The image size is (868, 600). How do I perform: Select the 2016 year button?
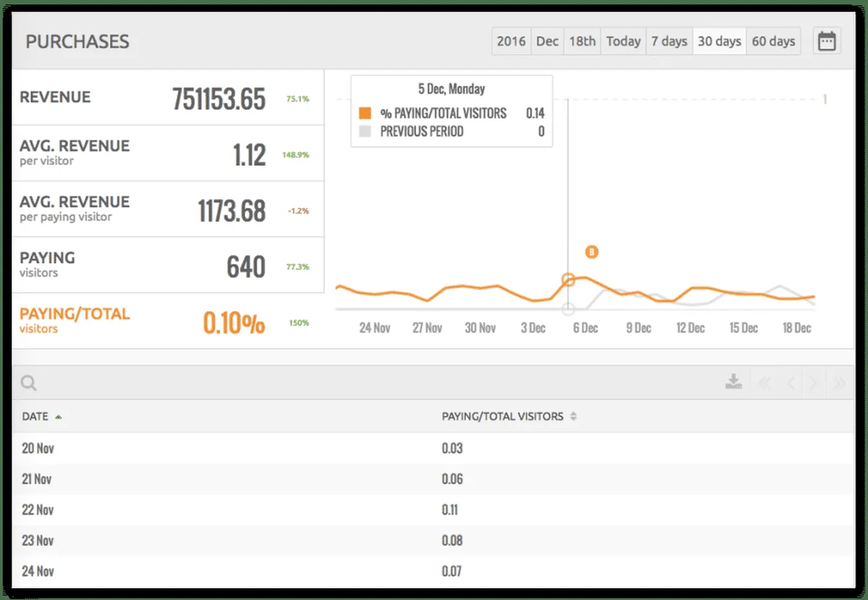coord(511,41)
